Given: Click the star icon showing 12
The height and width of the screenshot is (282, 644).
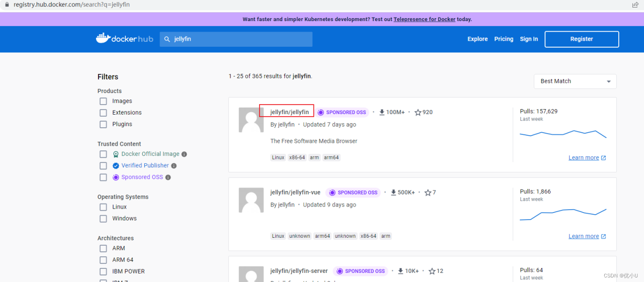Looking at the screenshot, I should coord(432,271).
